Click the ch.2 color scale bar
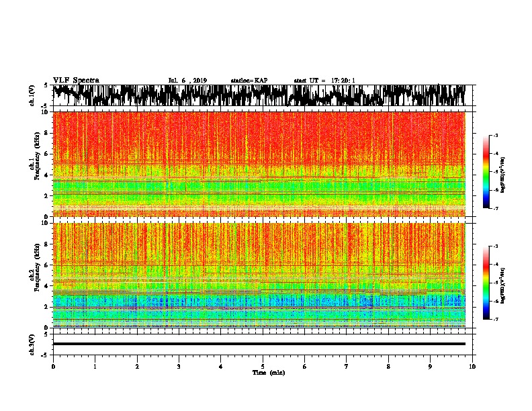 point(486,283)
